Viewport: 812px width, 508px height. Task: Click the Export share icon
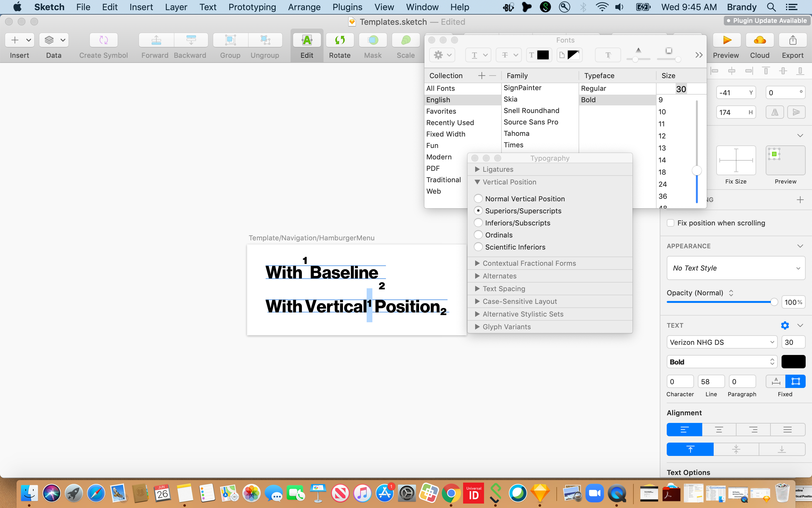point(793,40)
